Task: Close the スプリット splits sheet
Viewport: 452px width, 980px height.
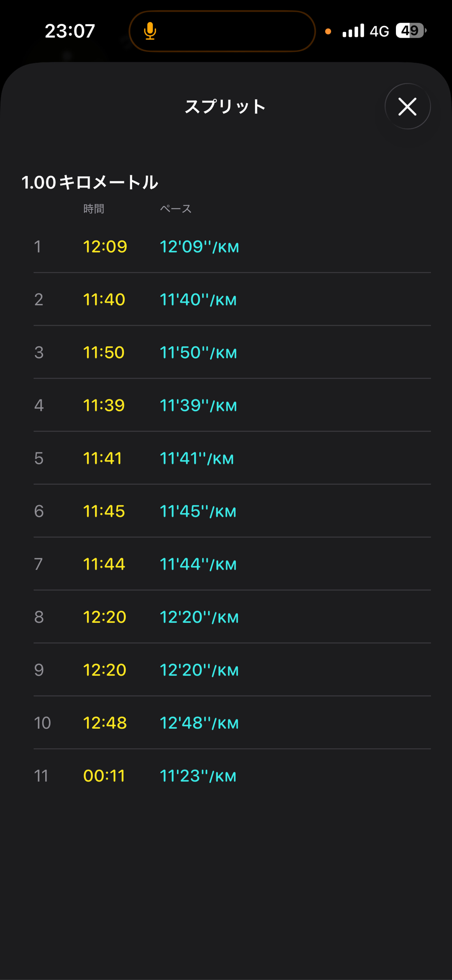Action: [x=407, y=106]
